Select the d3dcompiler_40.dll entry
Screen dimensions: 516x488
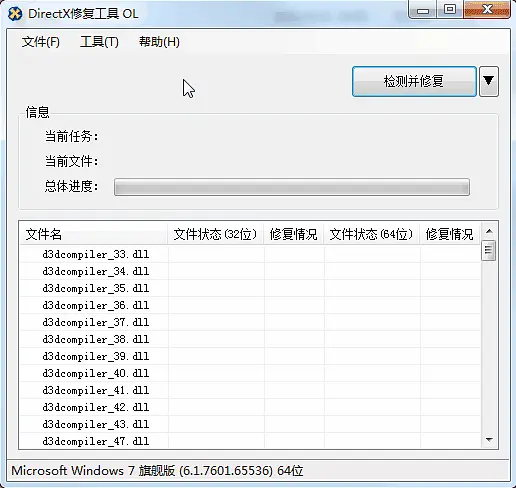pos(95,373)
